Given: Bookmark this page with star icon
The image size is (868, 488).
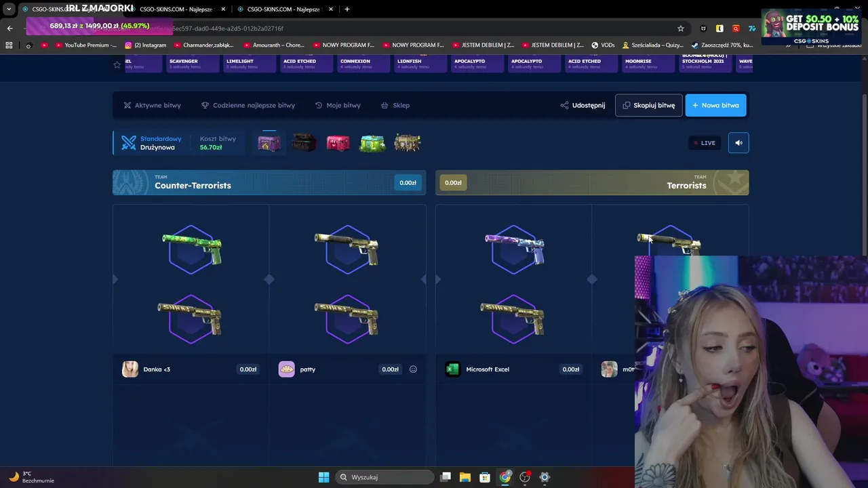Looking at the screenshot, I should click(681, 28).
